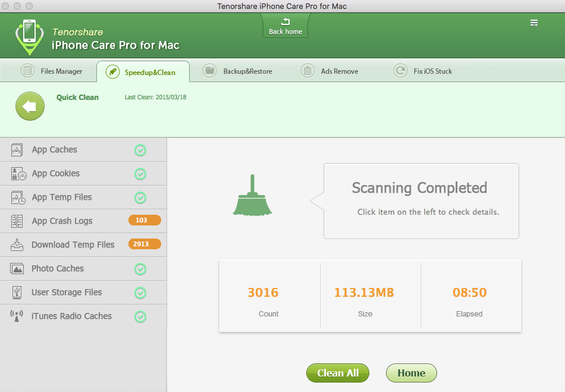Click the Quick Clean heading
Screen dimensions: 565x392
77,98
